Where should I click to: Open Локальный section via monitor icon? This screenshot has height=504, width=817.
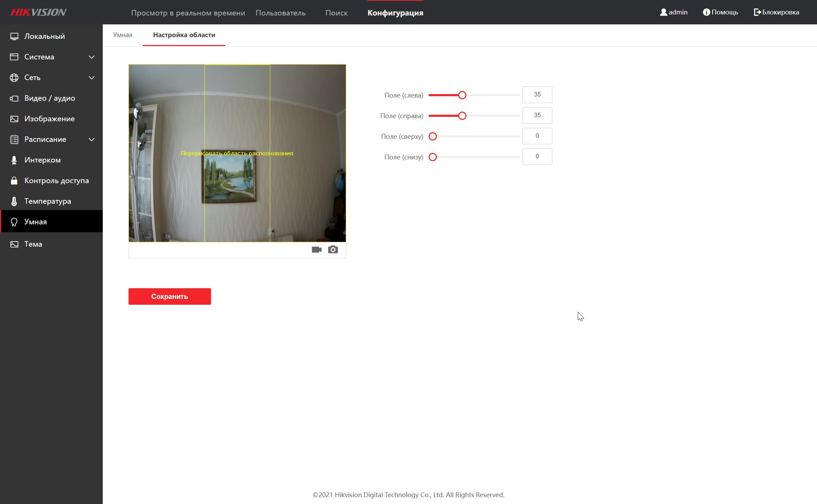[x=14, y=36]
